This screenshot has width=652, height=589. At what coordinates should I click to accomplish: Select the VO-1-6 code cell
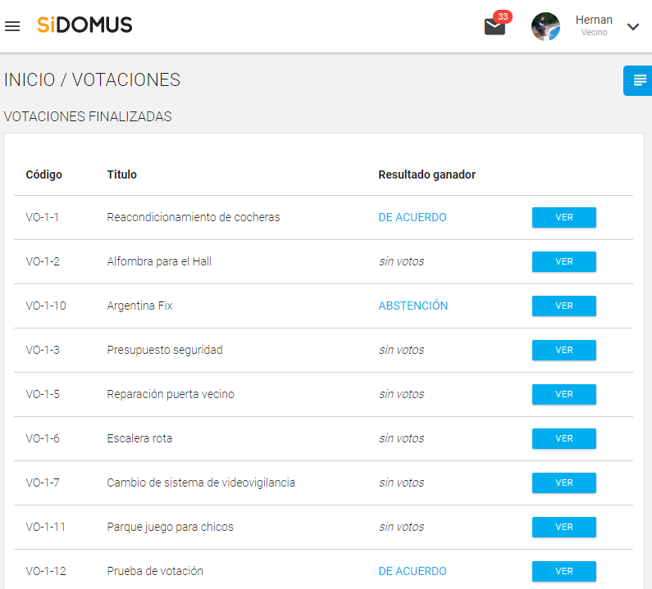(x=42, y=438)
